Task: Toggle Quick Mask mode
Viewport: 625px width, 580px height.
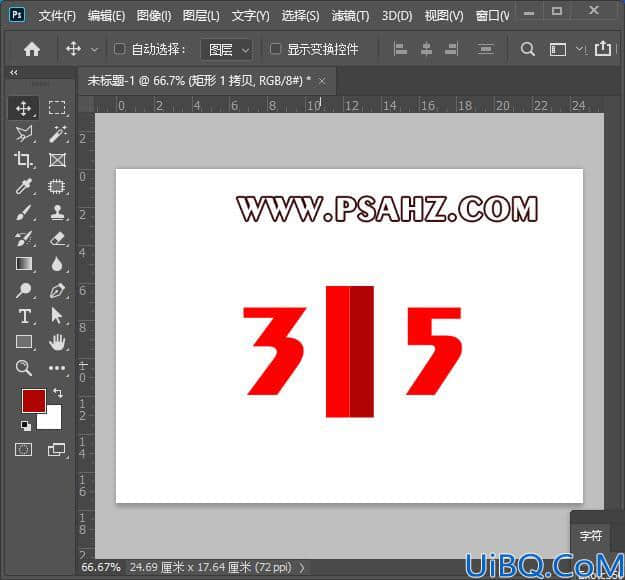Action: (24, 450)
